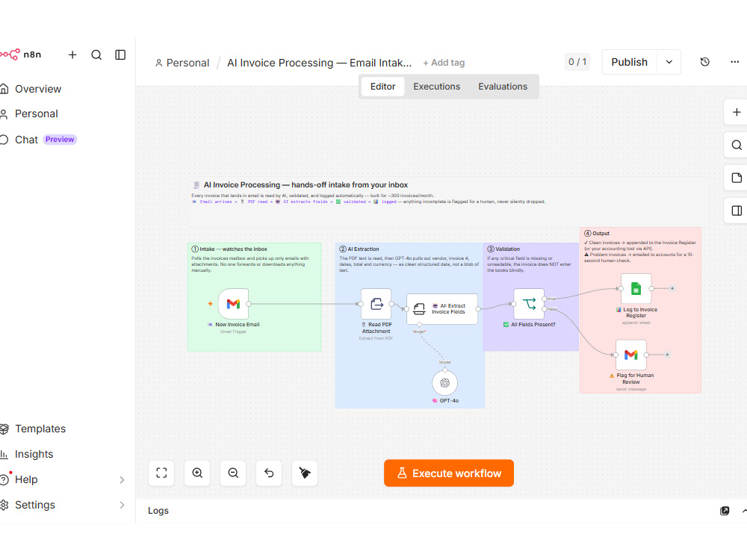Execute the workflow
Screen dimensions: 747x560
point(449,473)
